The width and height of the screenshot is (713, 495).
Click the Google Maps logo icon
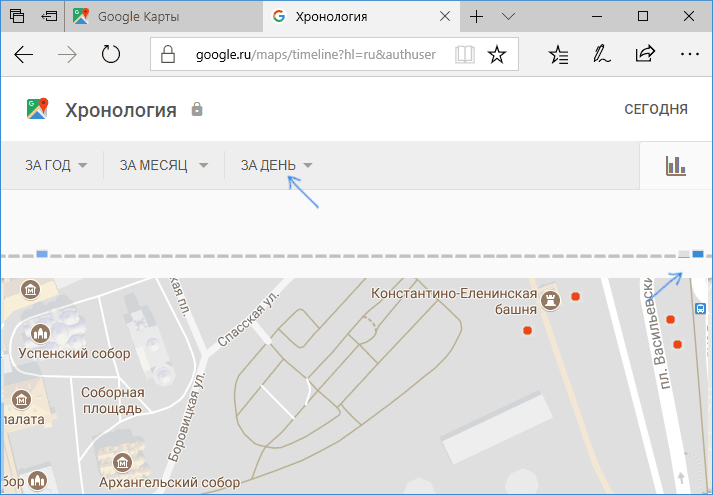coord(38,109)
